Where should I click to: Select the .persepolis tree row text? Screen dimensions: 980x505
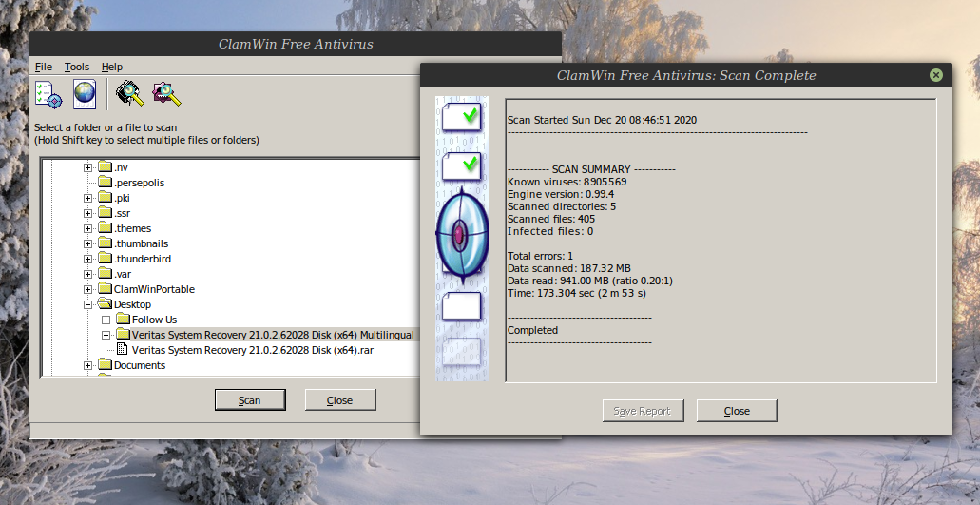coord(140,183)
